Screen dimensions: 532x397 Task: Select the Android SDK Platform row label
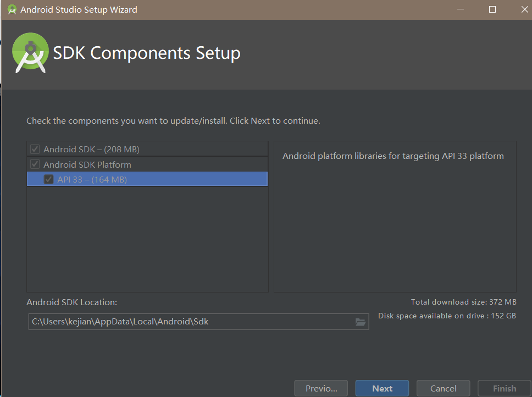(x=87, y=164)
